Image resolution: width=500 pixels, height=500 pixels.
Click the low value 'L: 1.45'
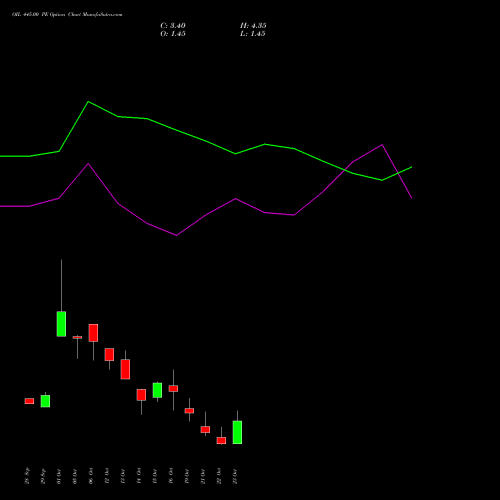pyautogui.click(x=253, y=34)
